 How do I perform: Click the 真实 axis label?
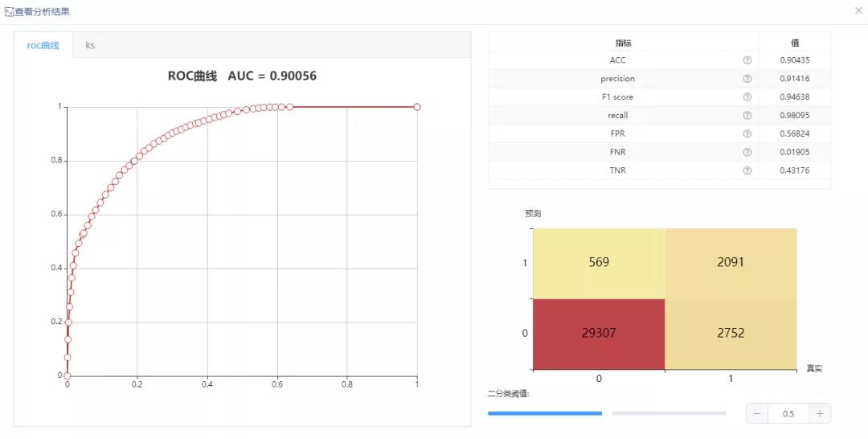[x=813, y=369]
